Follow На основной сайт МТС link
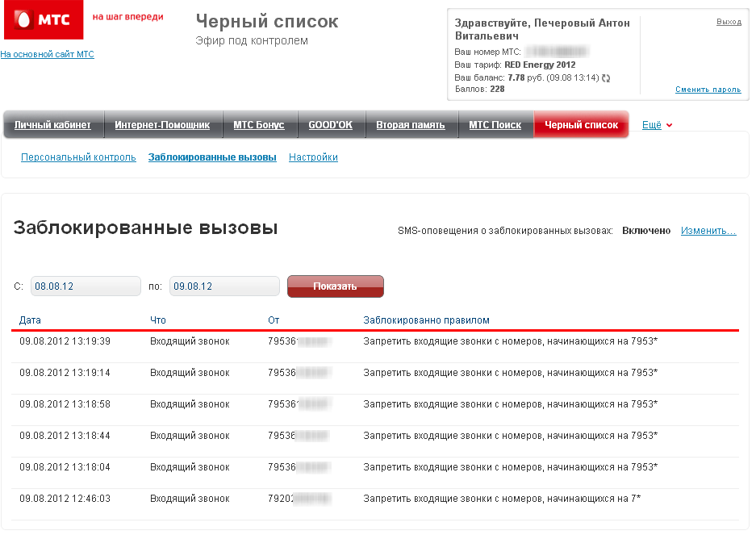Screen dimensions: 756x535 47,54
